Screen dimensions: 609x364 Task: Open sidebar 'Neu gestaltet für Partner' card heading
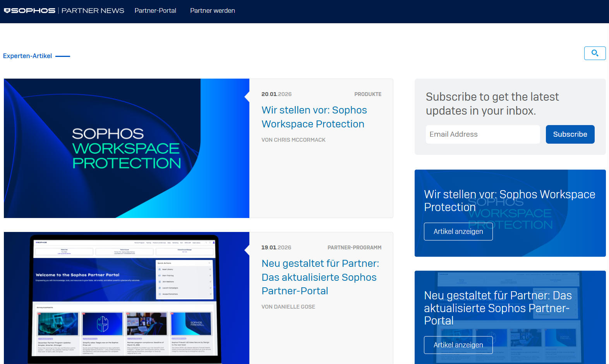497,308
